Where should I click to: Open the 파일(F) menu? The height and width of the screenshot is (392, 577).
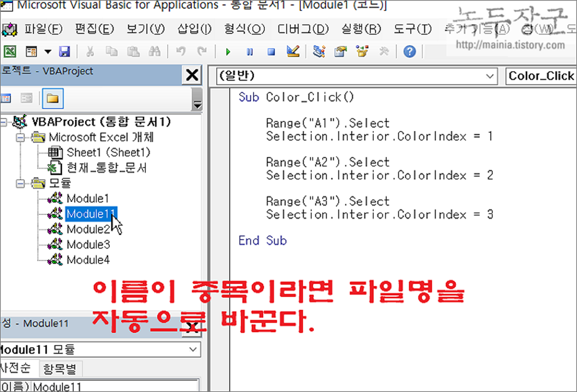pos(44,29)
